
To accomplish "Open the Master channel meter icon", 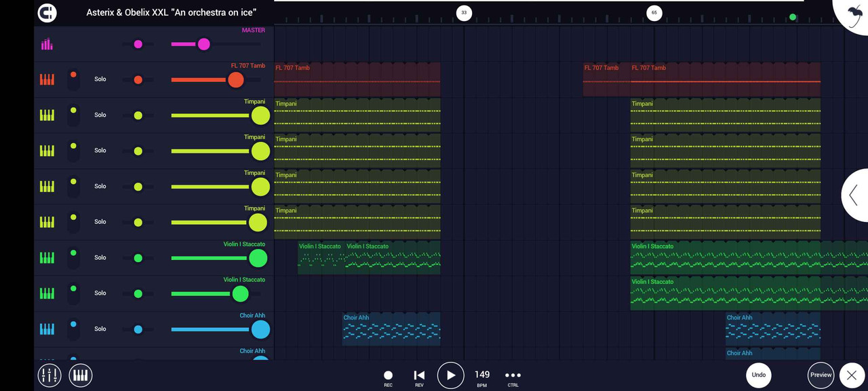I will [47, 45].
